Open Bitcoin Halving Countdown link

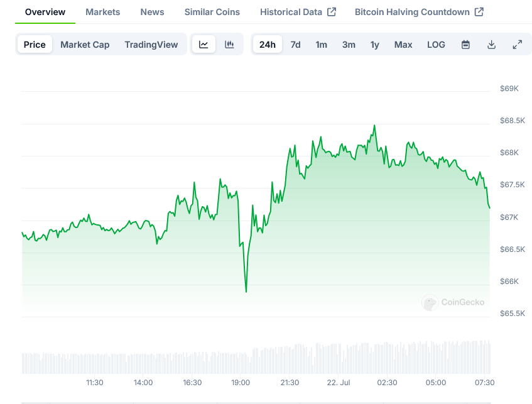click(412, 12)
